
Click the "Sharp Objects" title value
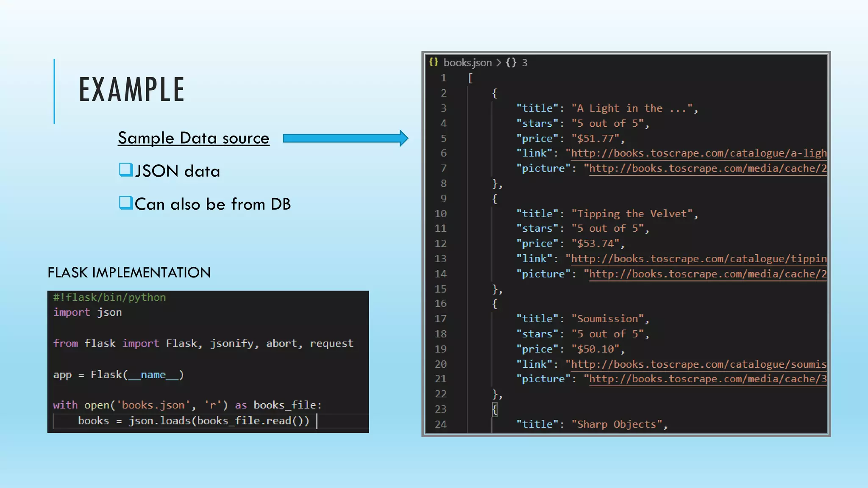click(617, 424)
